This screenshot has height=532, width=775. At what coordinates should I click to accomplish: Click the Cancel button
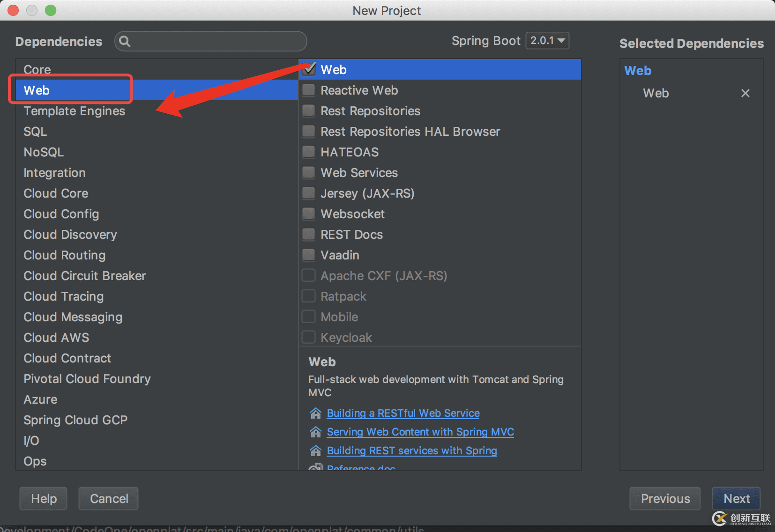click(x=109, y=499)
